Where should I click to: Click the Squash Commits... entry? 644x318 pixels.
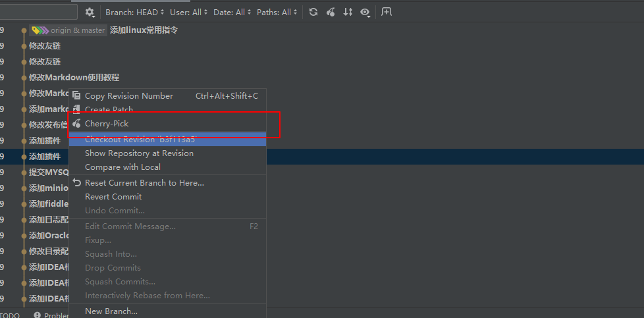pyautogui.click(x=167, y=282)
